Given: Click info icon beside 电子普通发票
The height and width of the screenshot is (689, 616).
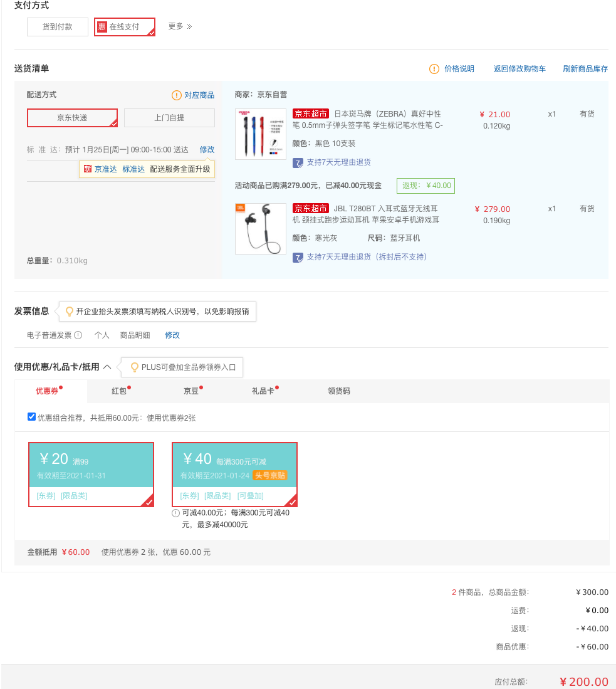Looking at the screenshot, I should (x=78, y=335).
